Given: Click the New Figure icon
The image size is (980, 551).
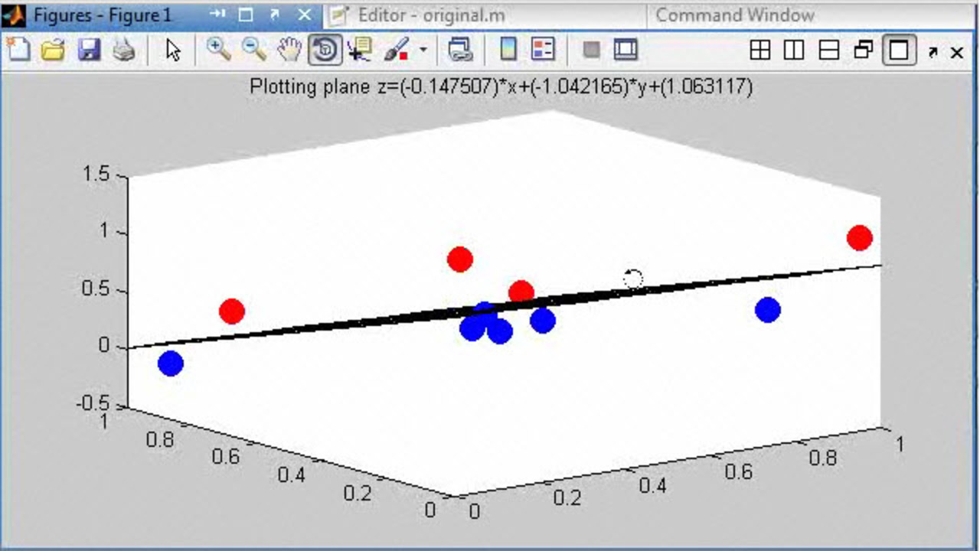Looking at the screenshot, I should coord(18,51).
